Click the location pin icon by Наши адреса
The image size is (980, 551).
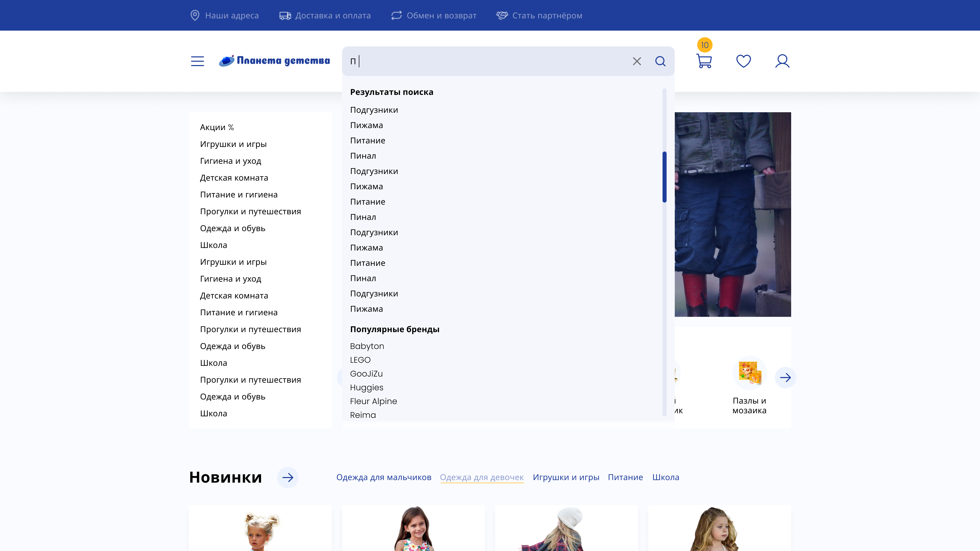195,15
